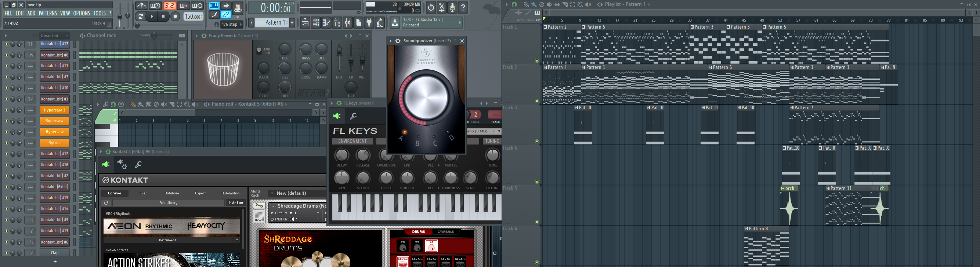This screenshot has height=267, width=980.
Task: Open Soundgoodizer window options arrow
Action: click(x=391, y=41)
